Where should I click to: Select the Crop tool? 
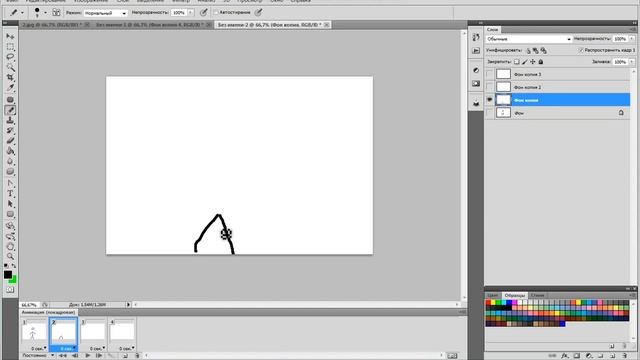coord(10,77)
